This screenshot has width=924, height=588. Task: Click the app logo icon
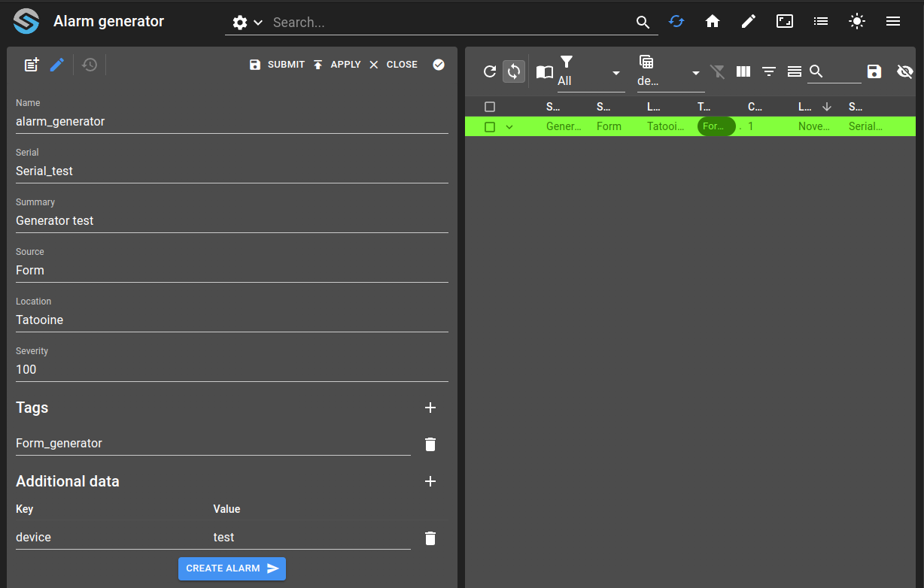pos(26,21)
